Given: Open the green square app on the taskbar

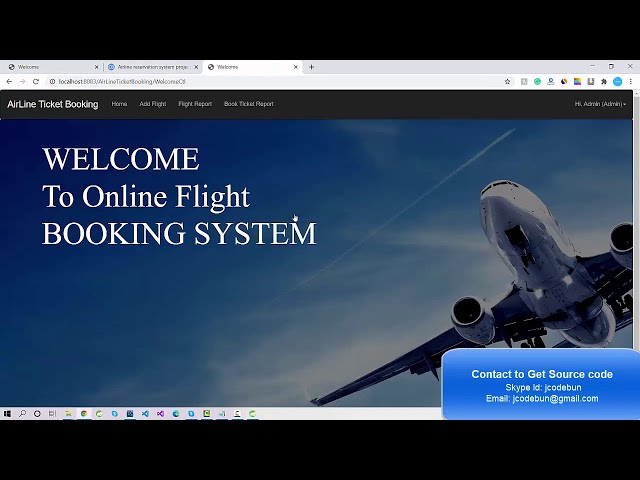Looking at the screenshot, I should tap(207, 413).
